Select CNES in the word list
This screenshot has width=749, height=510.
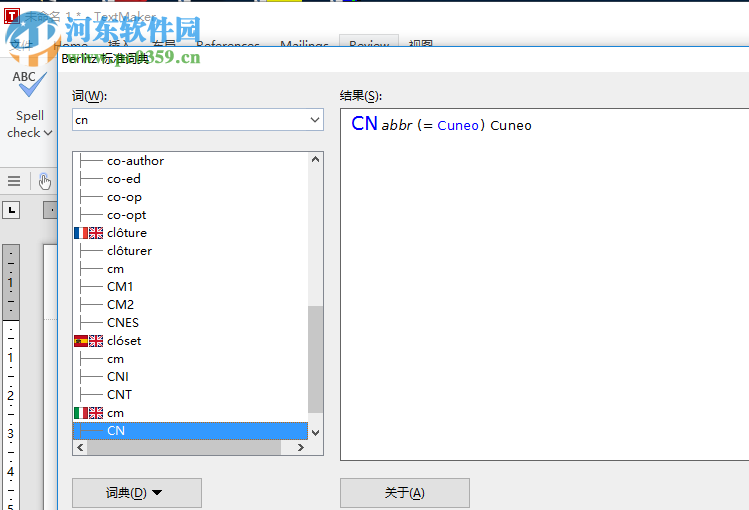(x=123, y=323)
